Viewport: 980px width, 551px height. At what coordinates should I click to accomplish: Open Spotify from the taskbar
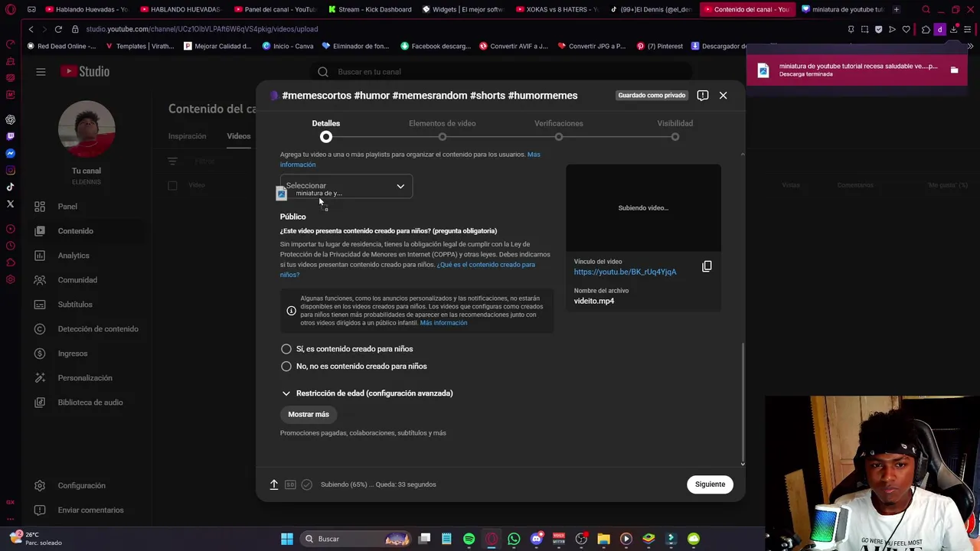(x=469, y=539)
